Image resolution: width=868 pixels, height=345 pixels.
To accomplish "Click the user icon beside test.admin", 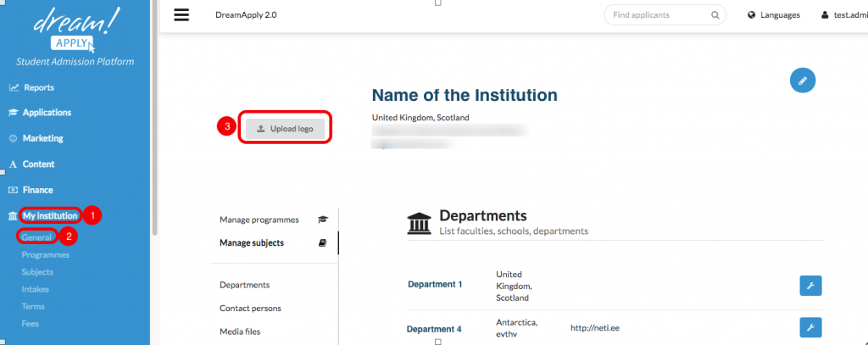I will click(824, 15).
